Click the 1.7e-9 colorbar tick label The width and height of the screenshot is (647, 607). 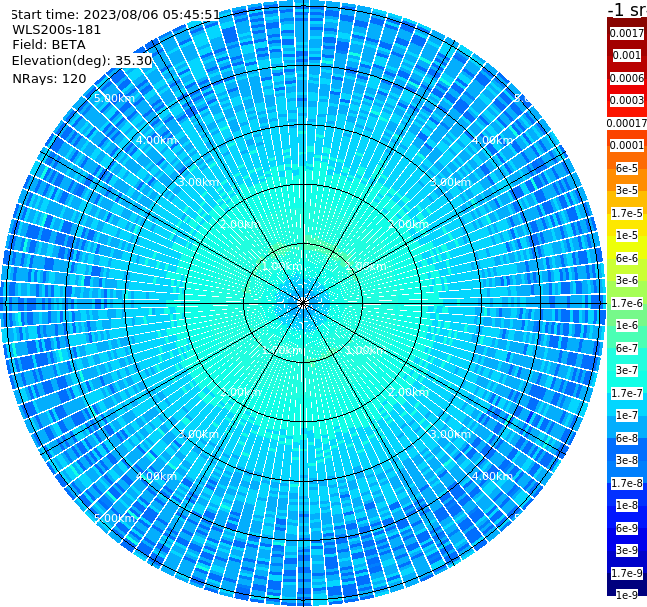[x=627, y=573]
